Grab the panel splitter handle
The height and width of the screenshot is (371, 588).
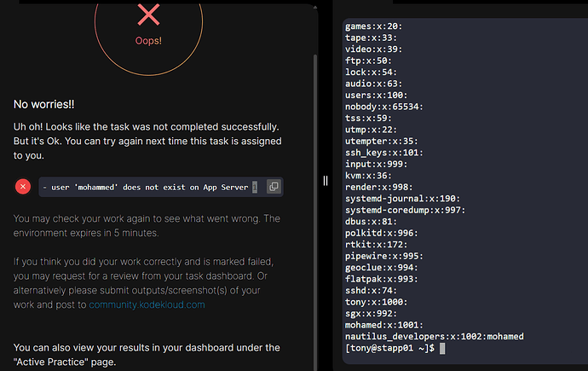(x=325, y=180)
